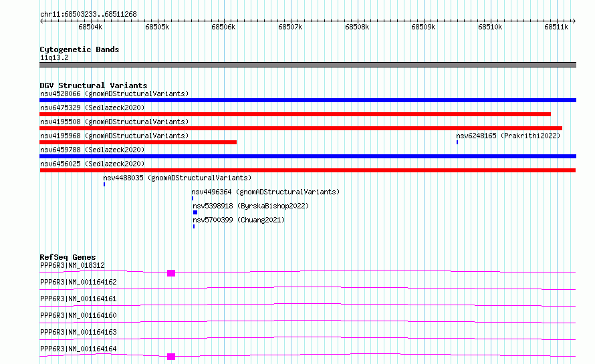
Task: Click the PPP6R3|NM_001164163 transcript label
Action: pos(78,332)
